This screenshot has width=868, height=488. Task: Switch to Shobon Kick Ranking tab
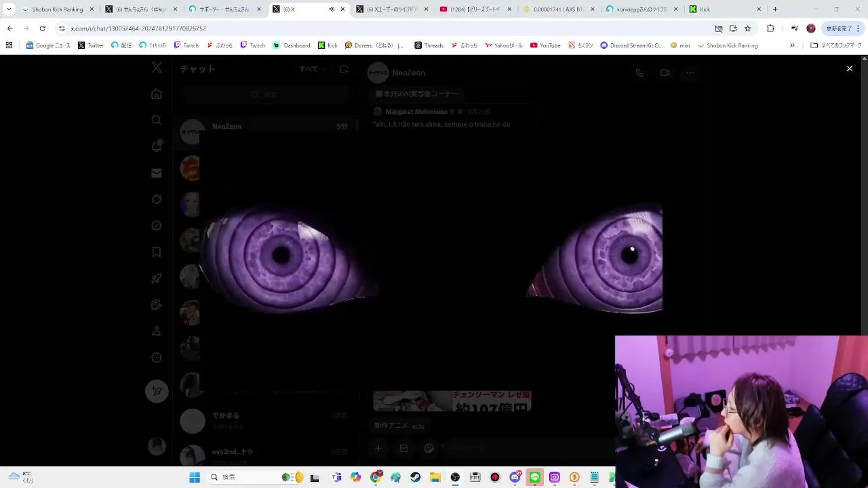click(58, 9)
